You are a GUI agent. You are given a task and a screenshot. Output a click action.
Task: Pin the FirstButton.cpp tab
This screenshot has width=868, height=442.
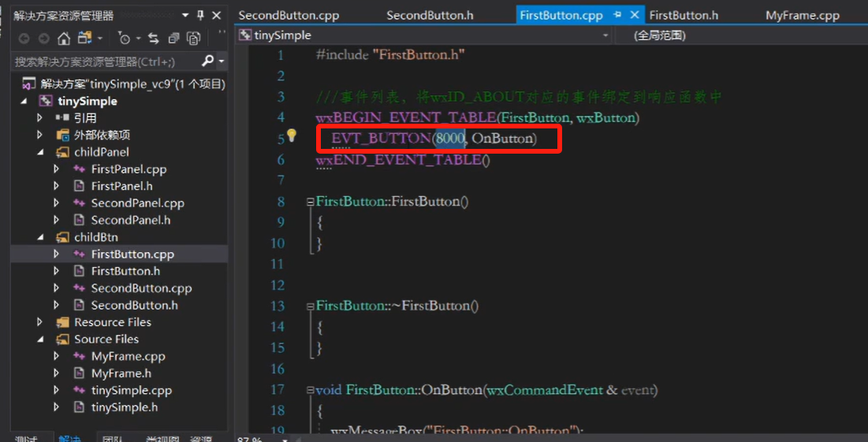pyautogui.click(x=618, y=16)
